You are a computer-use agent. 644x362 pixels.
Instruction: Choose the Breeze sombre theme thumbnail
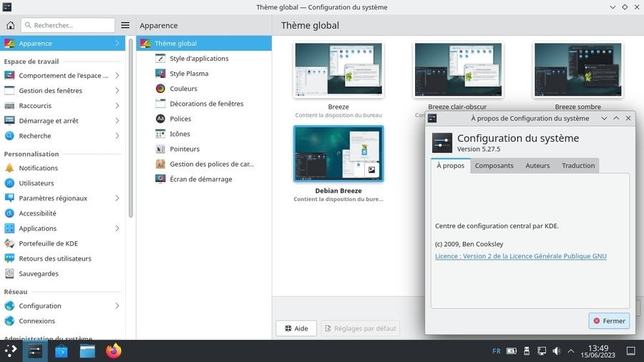coord(578,70)
